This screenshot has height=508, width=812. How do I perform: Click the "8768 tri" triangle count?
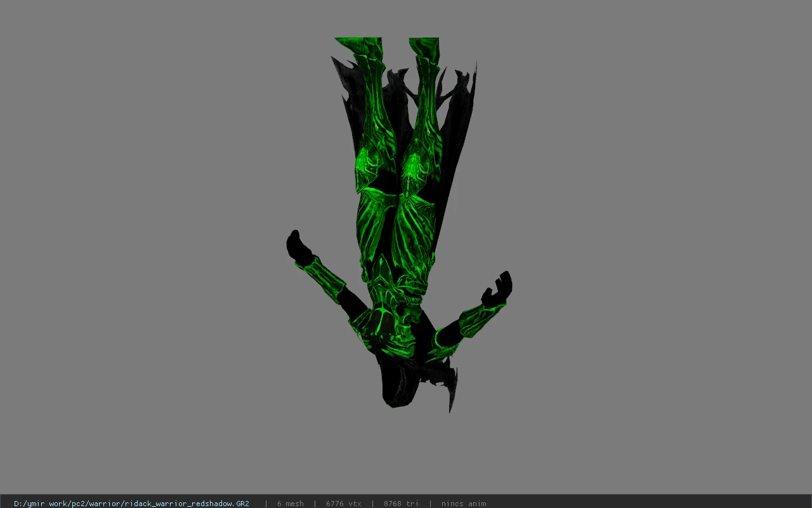pos(401,504)
